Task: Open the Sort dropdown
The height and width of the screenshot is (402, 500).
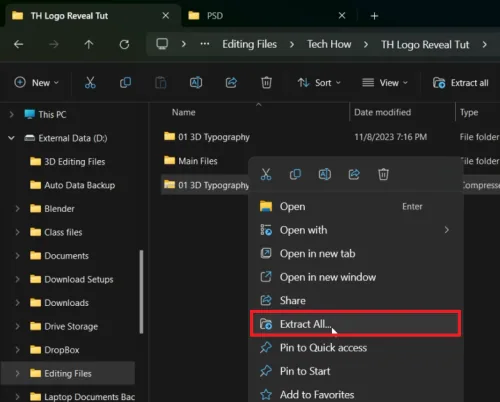Action: tap(319, 83)
